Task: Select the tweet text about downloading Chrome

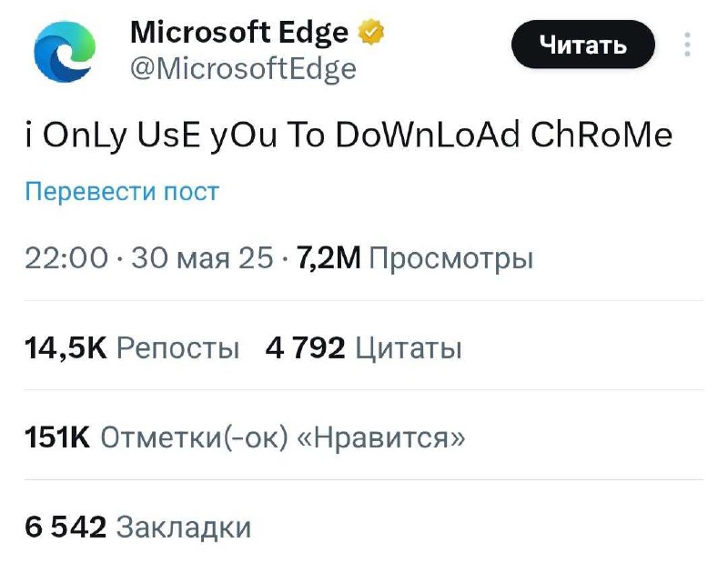Action: point(349,135)
